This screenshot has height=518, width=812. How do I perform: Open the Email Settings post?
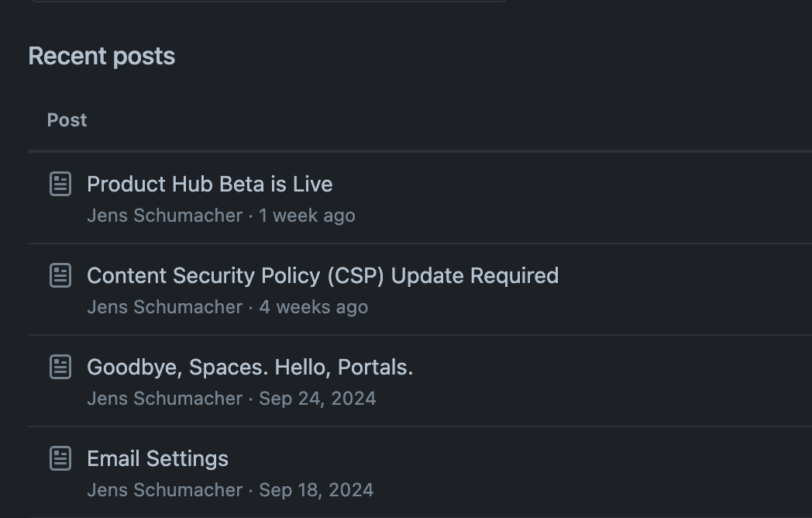pyautogui.click(x=157, y=458)
